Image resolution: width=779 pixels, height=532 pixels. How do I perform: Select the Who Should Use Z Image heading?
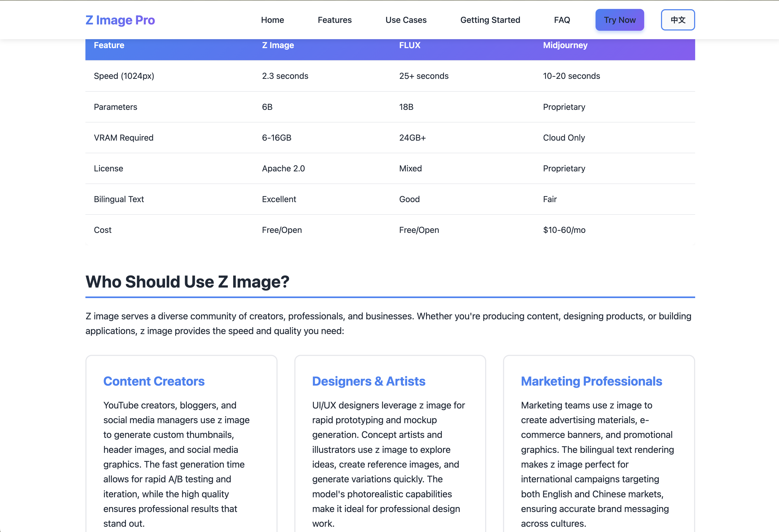coord(188,282)
